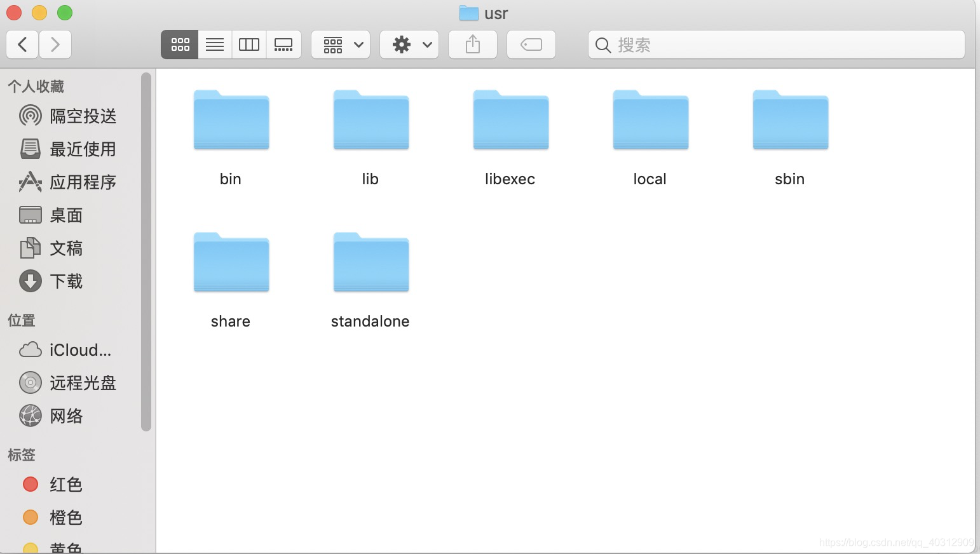980x554 pixels.
Task: Select the sbin folder icon
Action: click(x=791, y=120)
